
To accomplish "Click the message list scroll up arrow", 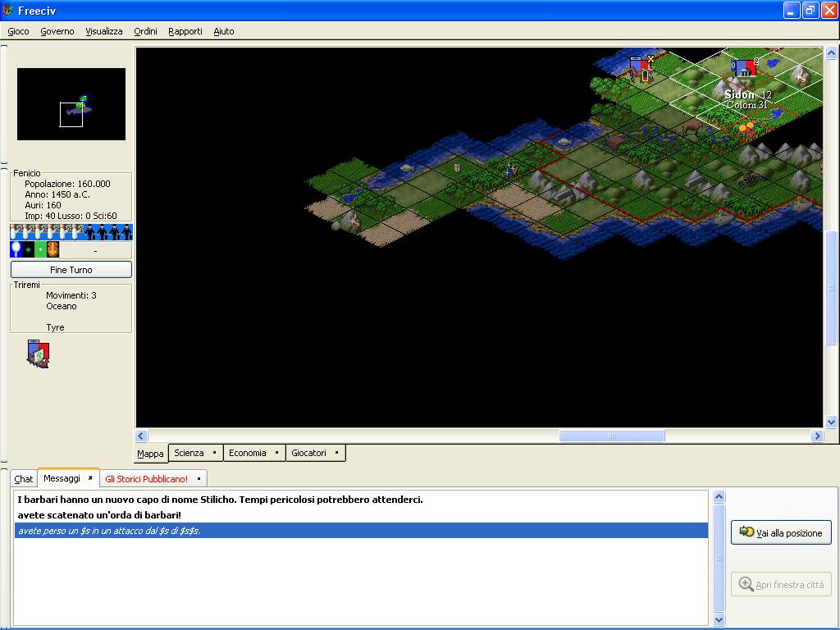I will pos(719,496).
